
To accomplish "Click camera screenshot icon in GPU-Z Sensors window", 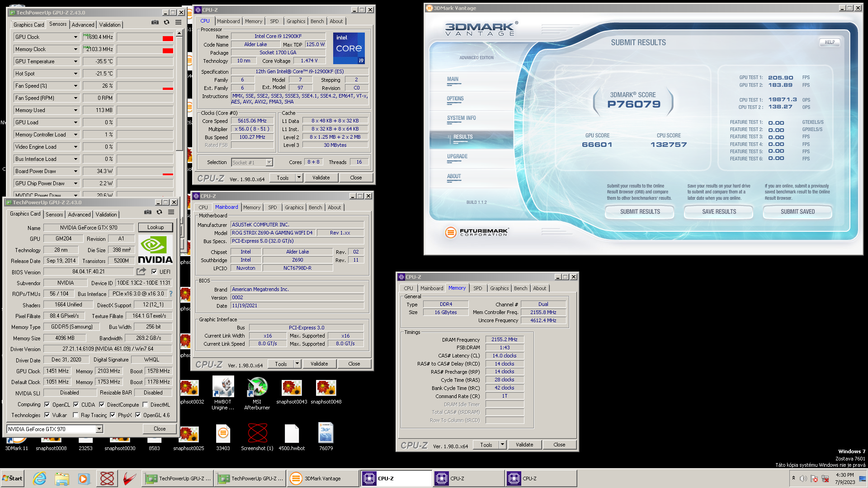I will pos(155,22).
